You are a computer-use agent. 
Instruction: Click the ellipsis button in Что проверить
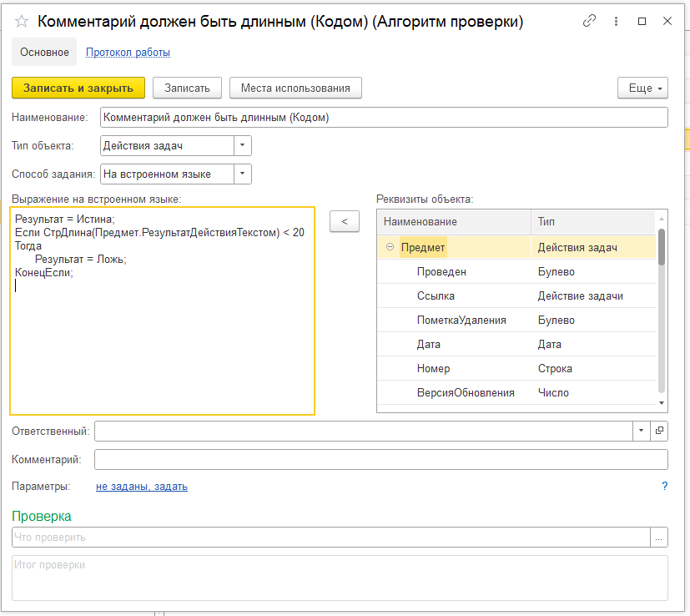coord(659,538)
